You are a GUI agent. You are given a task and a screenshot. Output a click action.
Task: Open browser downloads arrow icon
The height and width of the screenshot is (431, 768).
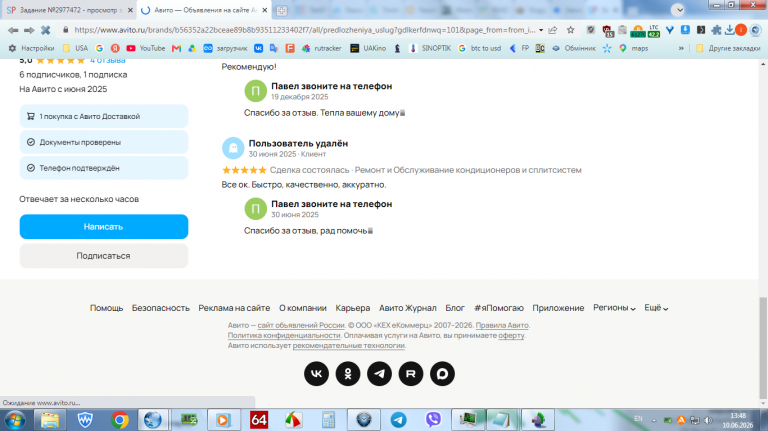729,30
